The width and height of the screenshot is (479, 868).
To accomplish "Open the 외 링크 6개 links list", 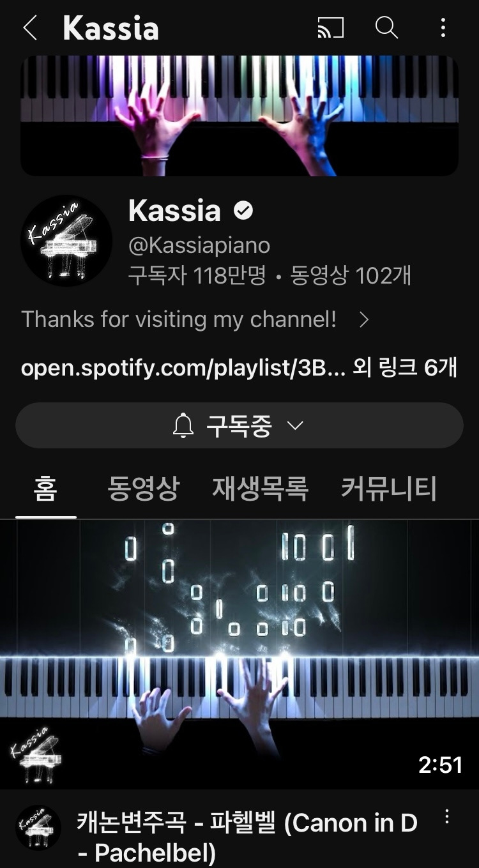I will 406,368.
